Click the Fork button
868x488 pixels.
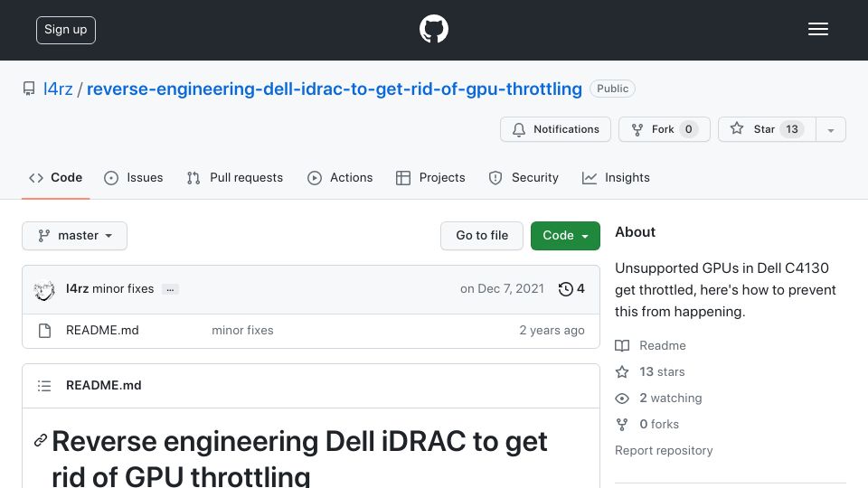pyautogui.click(x=665, y=129)
